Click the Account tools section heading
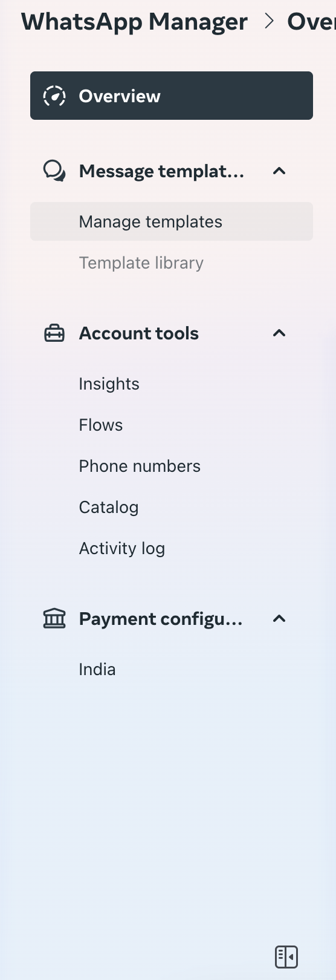Image resolution: width=336 pixels, height=980 pixels. click(x=139, y=333)
